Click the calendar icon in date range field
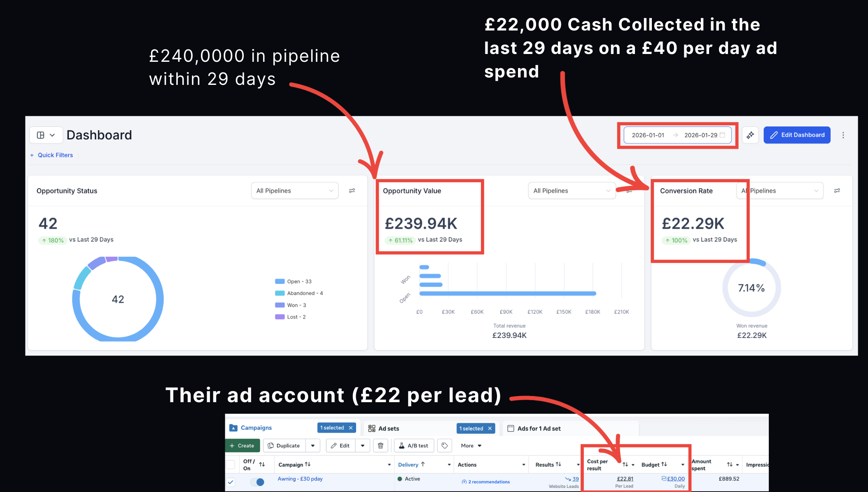The image size is (868, 492). tap(722, 135)
